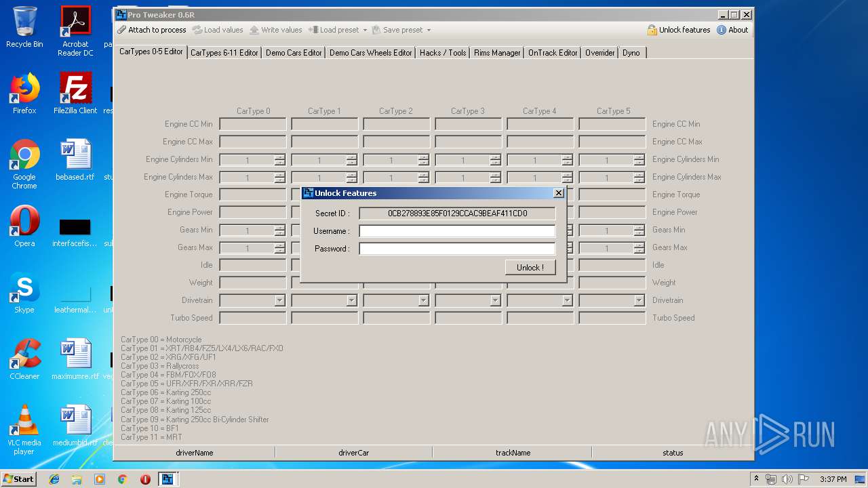Open Windows Explorer taskbar folder icon
This screenshot has width=868, height=488.
pyautogui.click(x=77, y=479)
